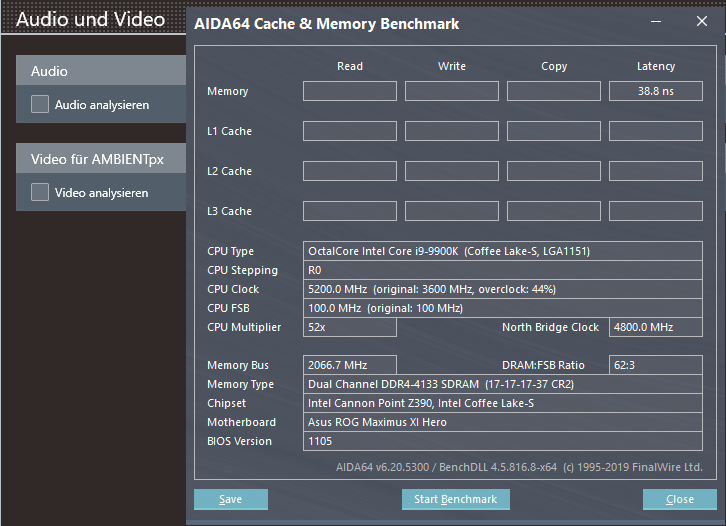Select the L2 Cache Write result box

point(452,171)
